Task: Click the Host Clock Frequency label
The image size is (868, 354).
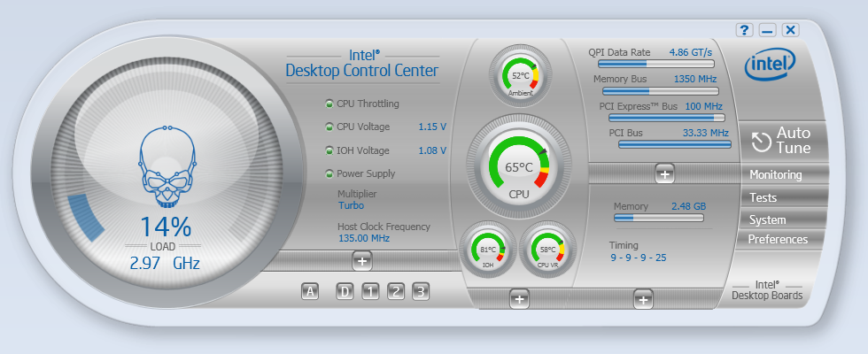Action: point(384,227)
